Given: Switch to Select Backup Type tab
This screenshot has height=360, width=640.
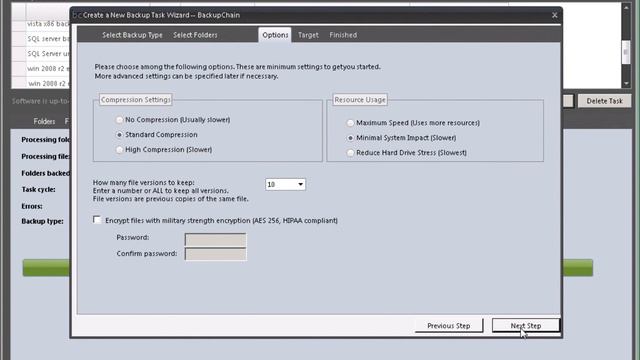Looking at the screenshot, I should click(x=132, y=35).
